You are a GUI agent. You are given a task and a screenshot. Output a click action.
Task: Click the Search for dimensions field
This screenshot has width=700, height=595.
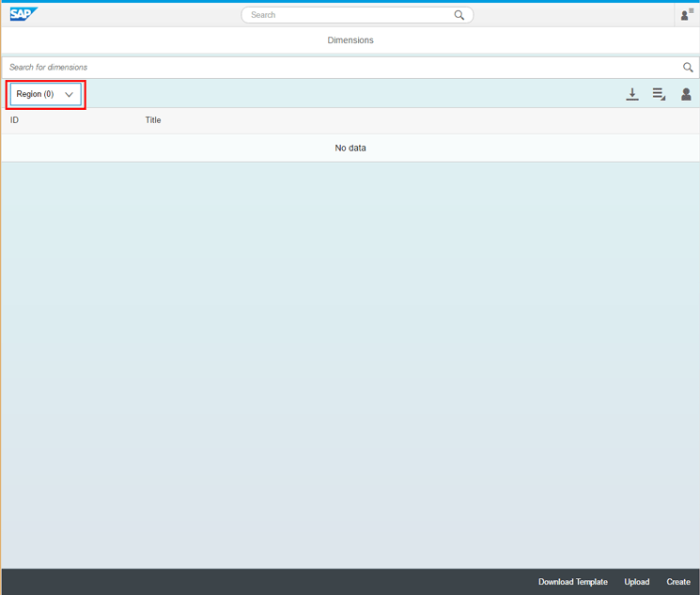point(338,68)
